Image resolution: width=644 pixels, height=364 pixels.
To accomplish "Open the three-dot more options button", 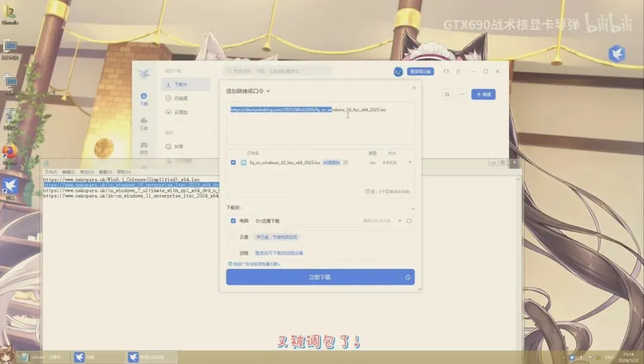I will (462, 94).
